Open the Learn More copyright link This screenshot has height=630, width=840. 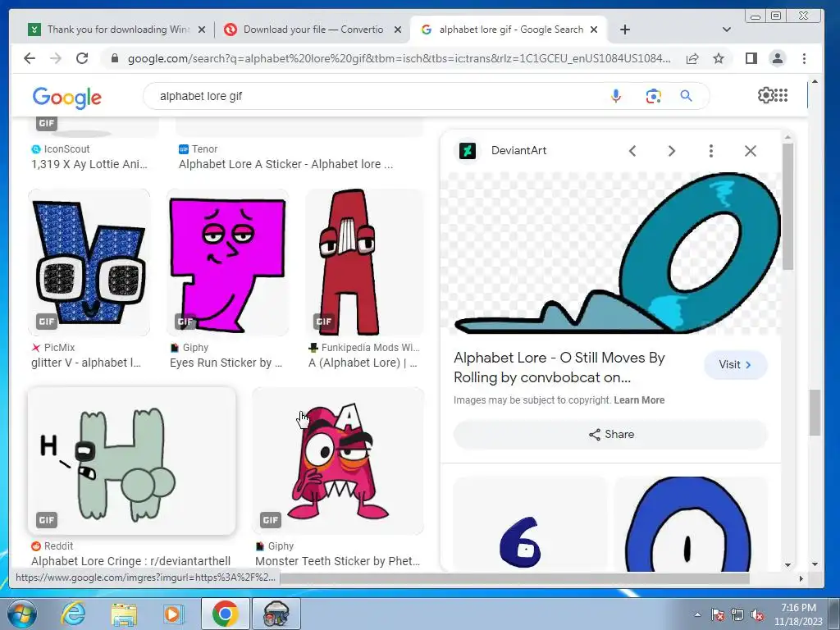pos(639,400)
